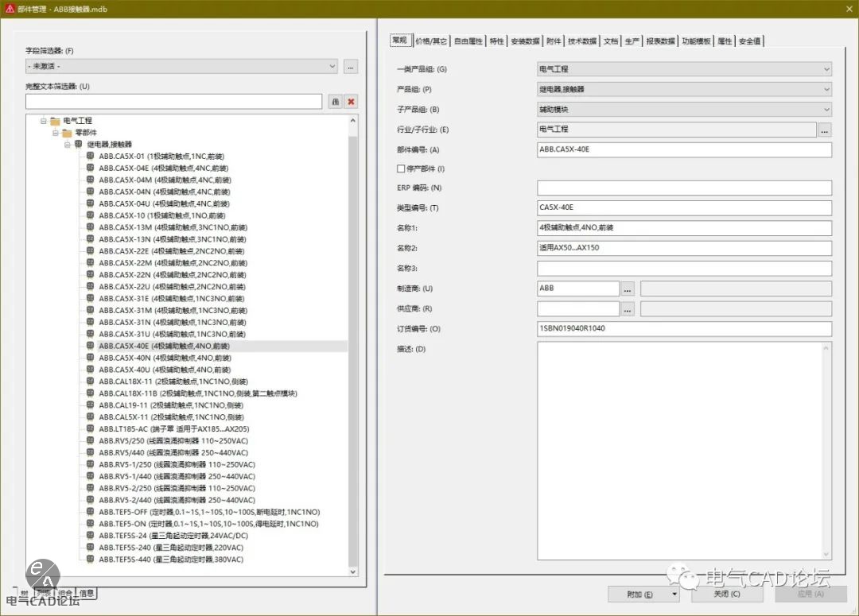Switch to the 安全值 tab
859x616 pixels.
pos(749,41)
